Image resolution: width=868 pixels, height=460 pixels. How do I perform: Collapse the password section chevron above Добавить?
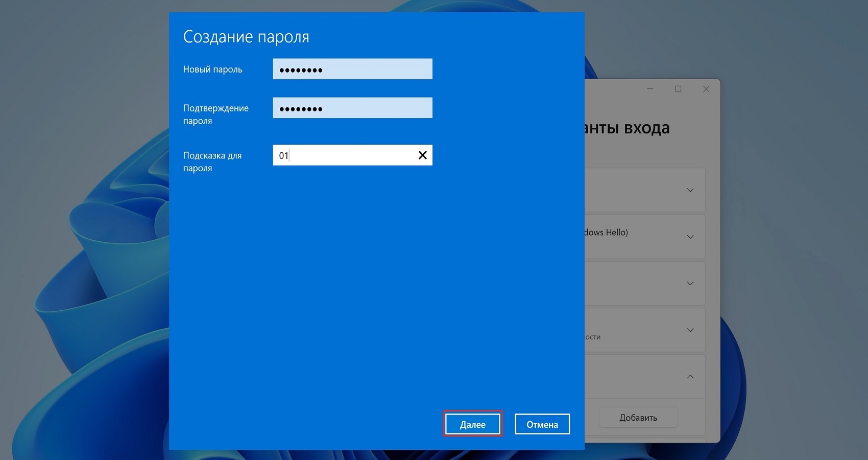pyautogui.click(x=690, y=377)
